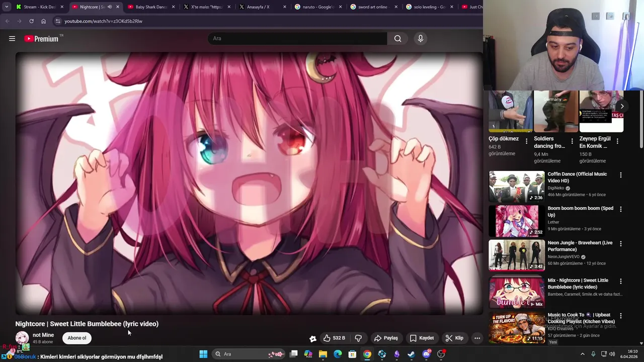Open the Windows Start menu

click(203, 354)
